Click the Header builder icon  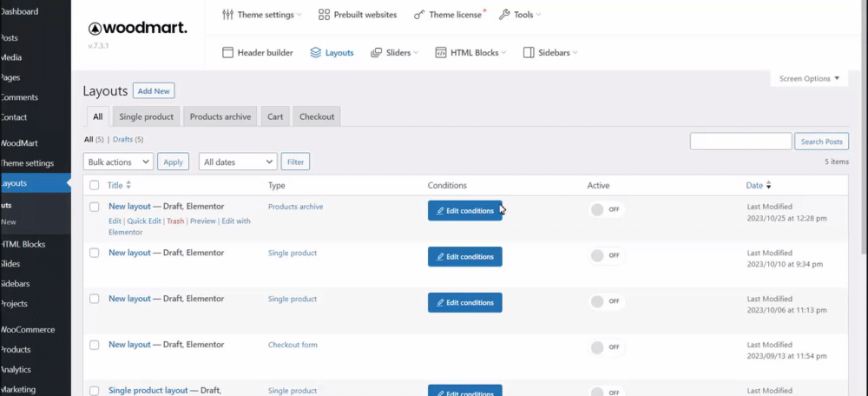pos(229,53)
